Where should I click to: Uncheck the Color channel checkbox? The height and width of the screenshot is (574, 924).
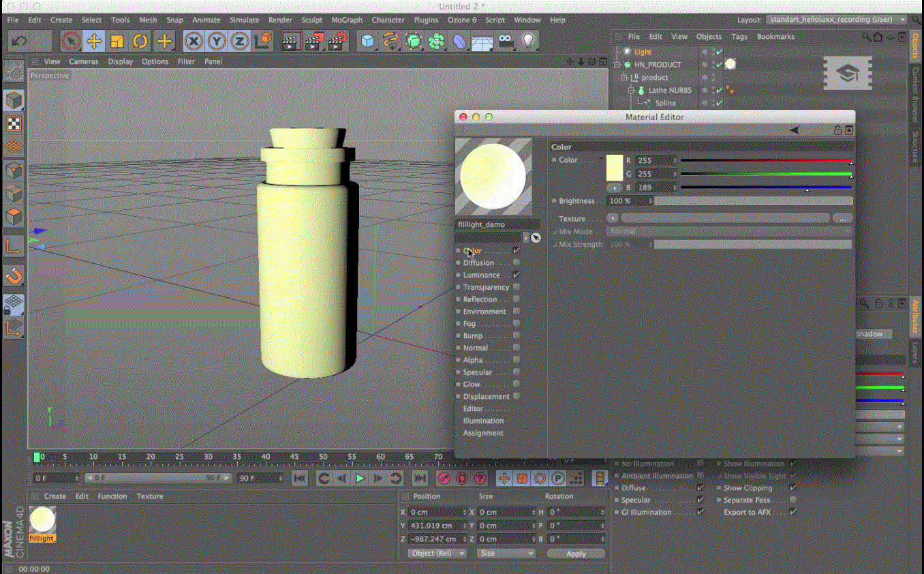[517, 251]
